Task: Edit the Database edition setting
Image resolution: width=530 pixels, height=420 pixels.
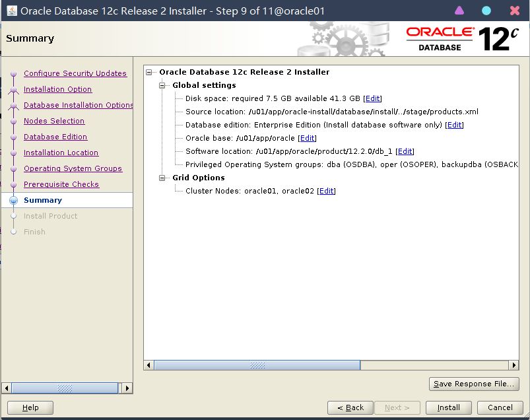Action: [x=454, y=125]
